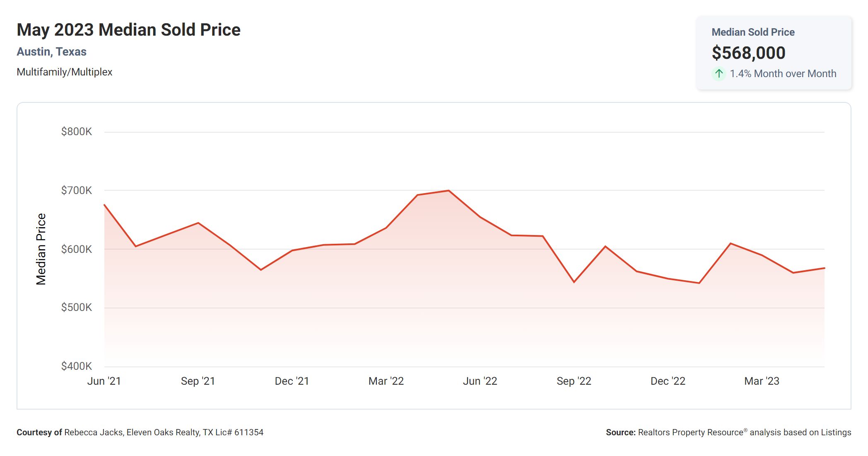Click the $500K y-axis label
Screen dimensions: 868x456
[77, 308]
